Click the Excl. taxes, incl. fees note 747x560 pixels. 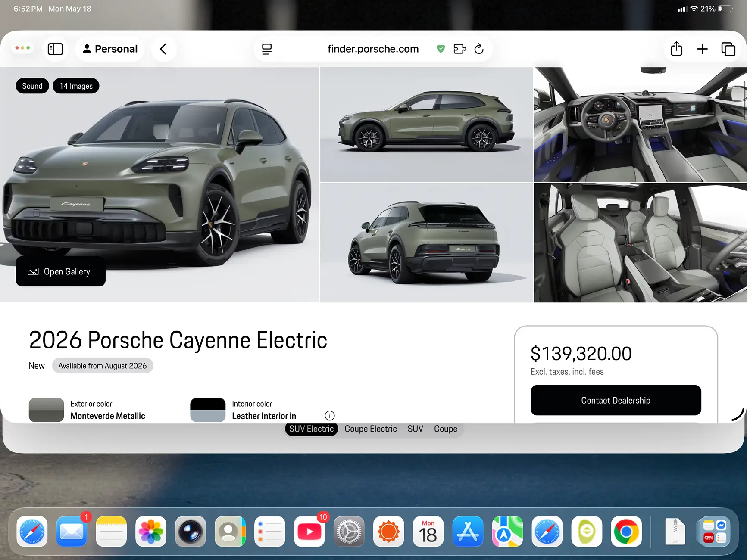point(567,372)
